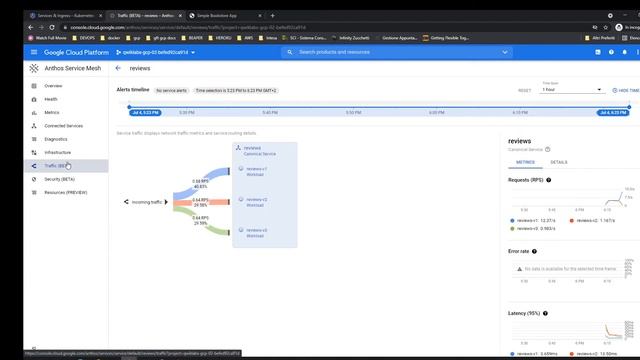The height and width of the screenshot is (360, 640).
Task: Toggle reviews-v3 legend in Requests chart
Action: click(533, 229)
